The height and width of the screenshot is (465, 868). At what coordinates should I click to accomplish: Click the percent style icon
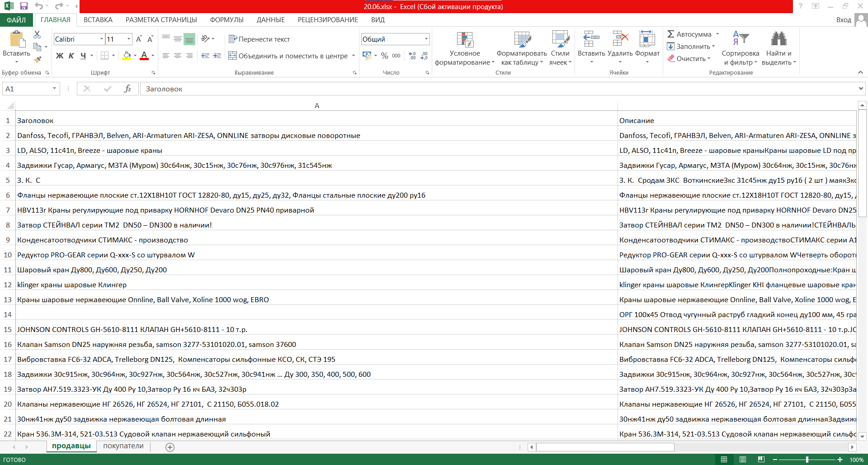pos(384,56)
